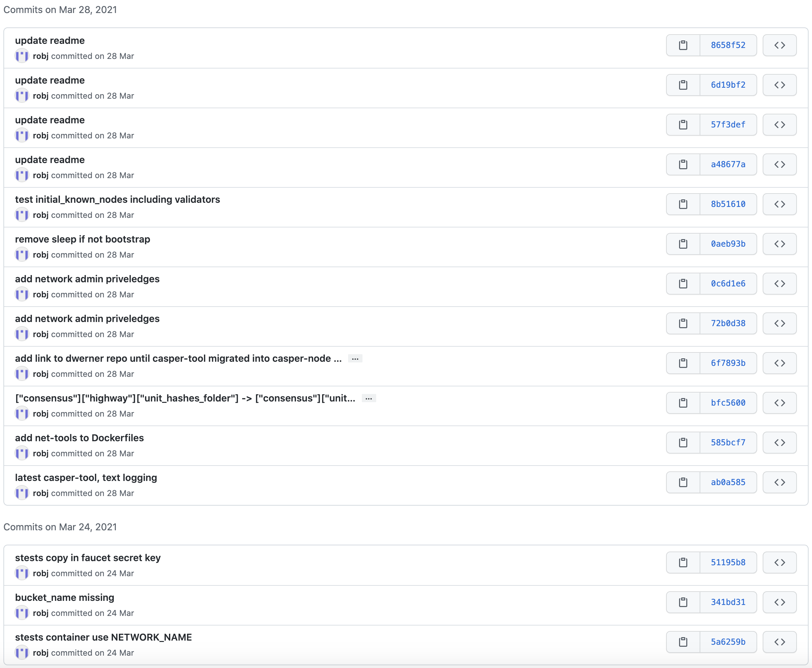The width and height of the screenshot is (812, 668).
Task: Open robj author link on stests copy commit
Action: click(40, 573)
